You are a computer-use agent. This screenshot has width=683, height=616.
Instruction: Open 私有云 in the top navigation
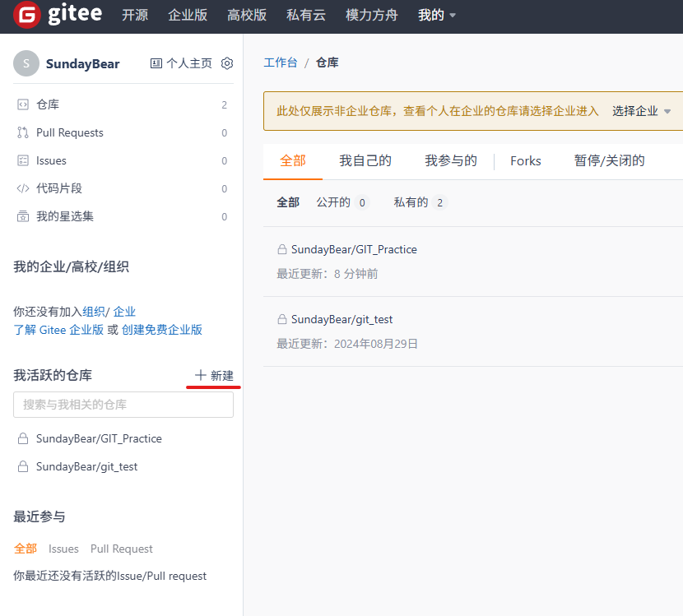pos(306,16)
